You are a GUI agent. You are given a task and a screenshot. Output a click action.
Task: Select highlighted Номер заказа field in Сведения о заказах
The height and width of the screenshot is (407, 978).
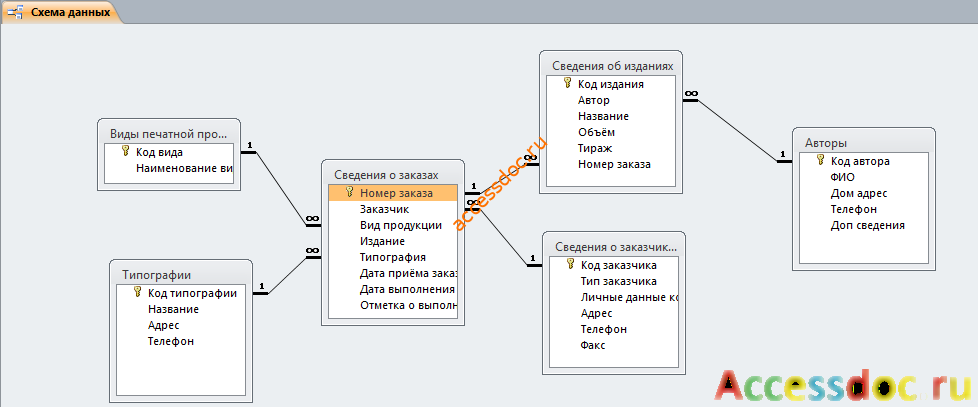pyautogui.click(x=393, y=193)
